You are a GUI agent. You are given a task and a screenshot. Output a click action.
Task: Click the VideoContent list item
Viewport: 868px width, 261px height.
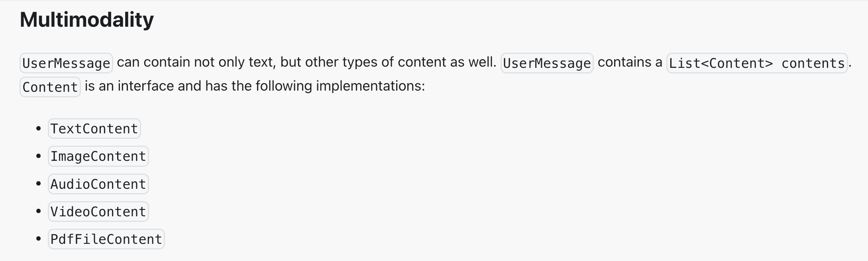(x=98, y=212)
